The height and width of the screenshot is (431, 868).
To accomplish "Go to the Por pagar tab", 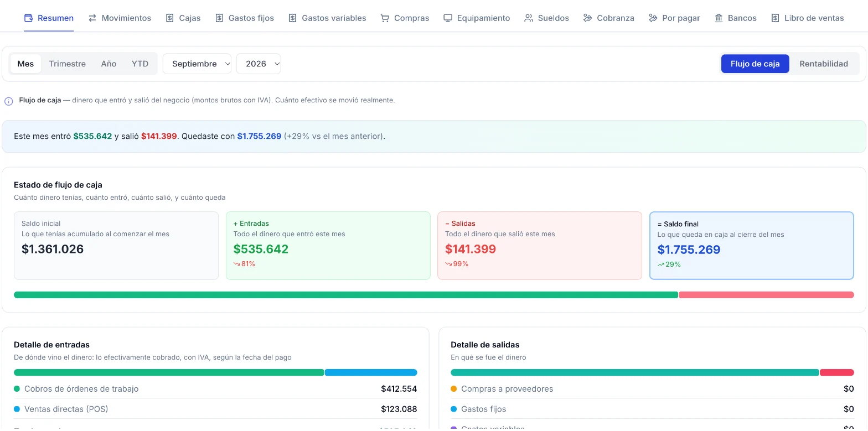I will click(x=674, y=18).
